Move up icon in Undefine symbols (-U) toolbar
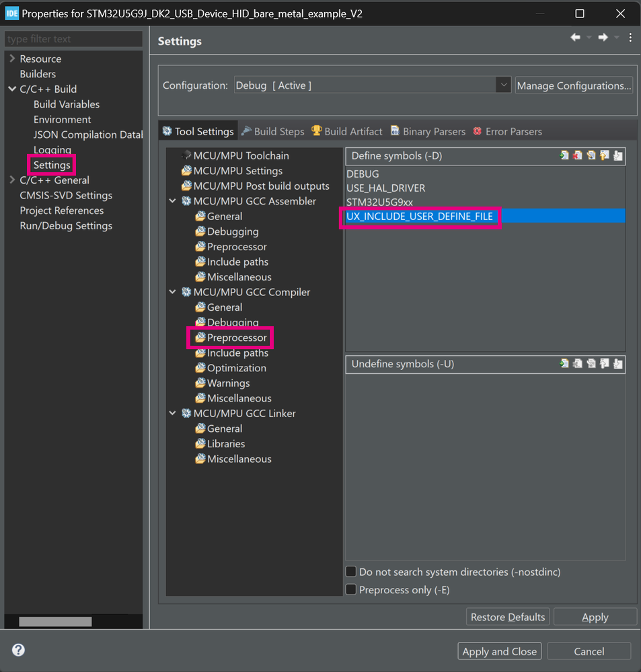Viewport: 641px width, 672px height. 605,364
